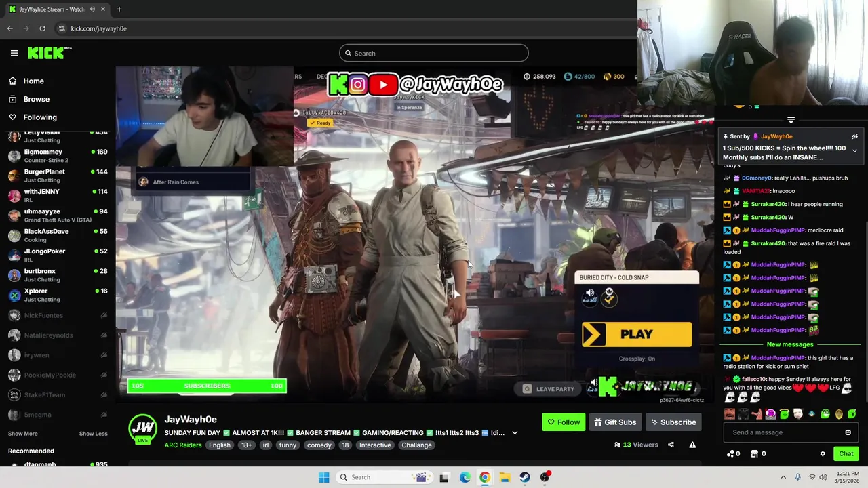The height and width of the screenshot is (488, 868).
Task: Open JayWayh0e channel avatar
Action: 143,428
